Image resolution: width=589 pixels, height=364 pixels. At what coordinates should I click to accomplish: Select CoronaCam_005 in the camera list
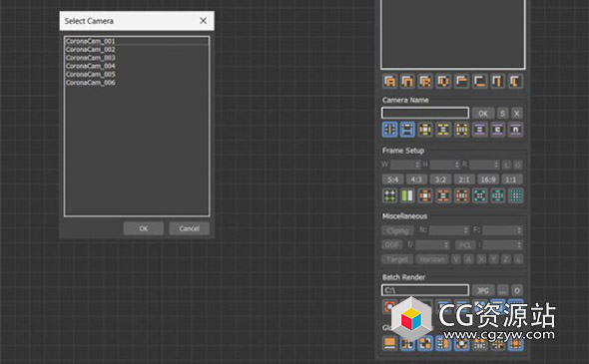tap(91, 74)
